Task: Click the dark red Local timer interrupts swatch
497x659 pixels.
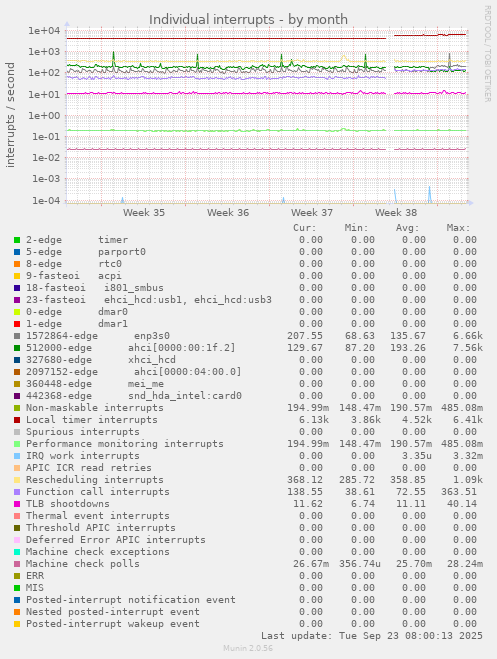Action: (17, 420)
